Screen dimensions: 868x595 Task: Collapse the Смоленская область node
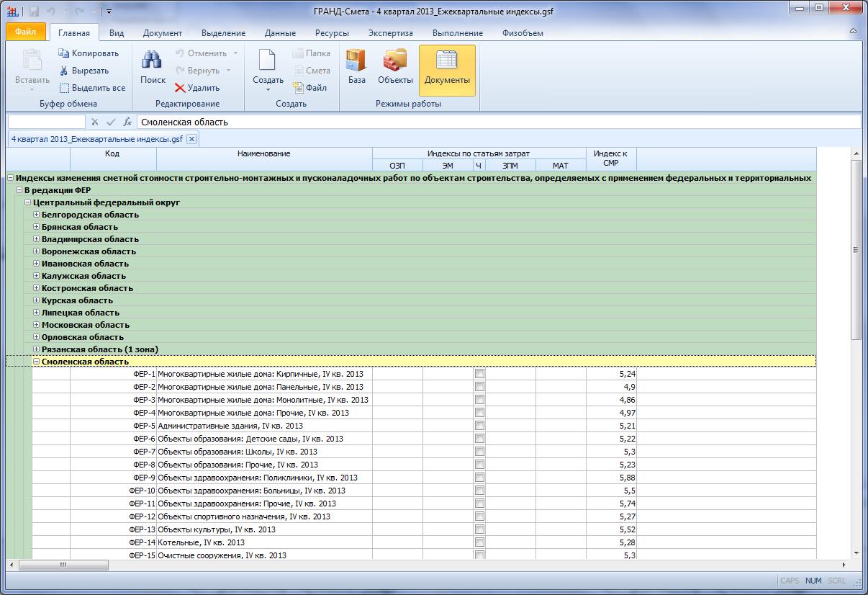(x=37, y=362)
